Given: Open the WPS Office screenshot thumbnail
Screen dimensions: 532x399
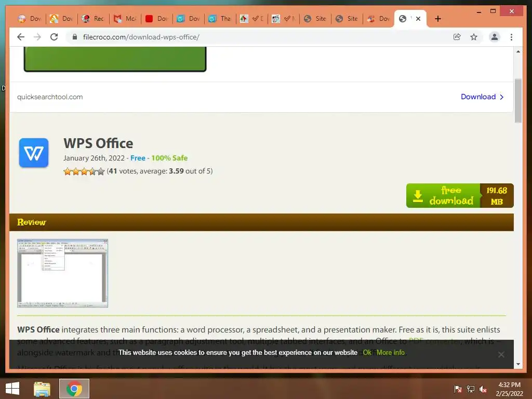Looking at the screenshot, I should point(62,273).
